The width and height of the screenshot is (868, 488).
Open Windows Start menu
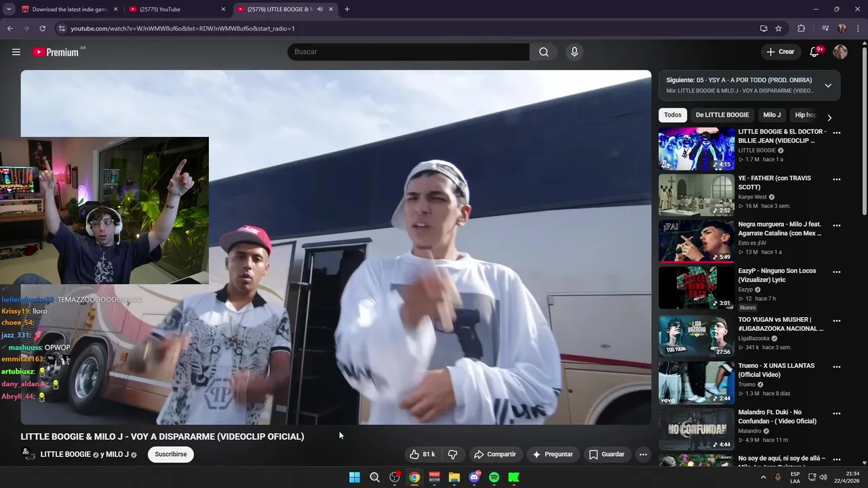pyautogui.click(x=355, y=477)
